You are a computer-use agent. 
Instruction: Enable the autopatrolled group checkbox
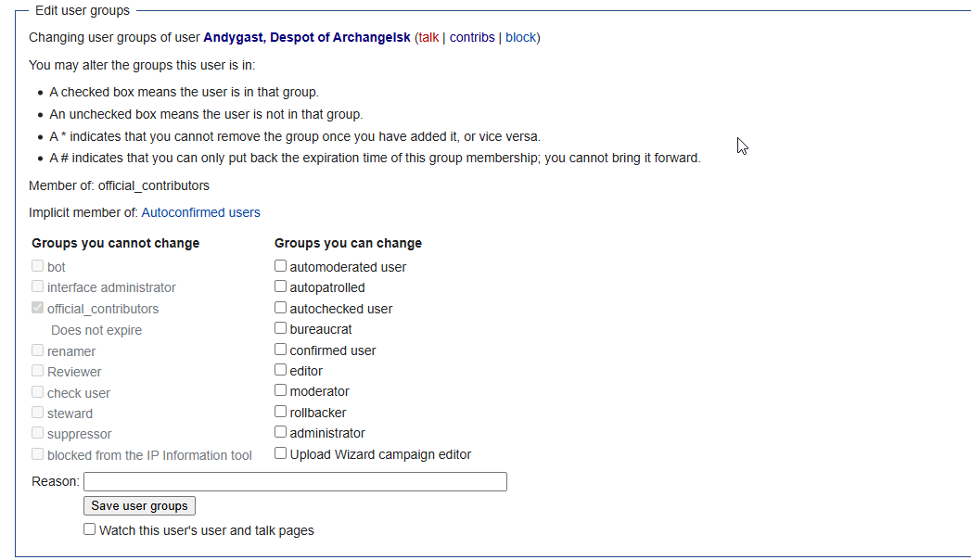tap(280, 287)
